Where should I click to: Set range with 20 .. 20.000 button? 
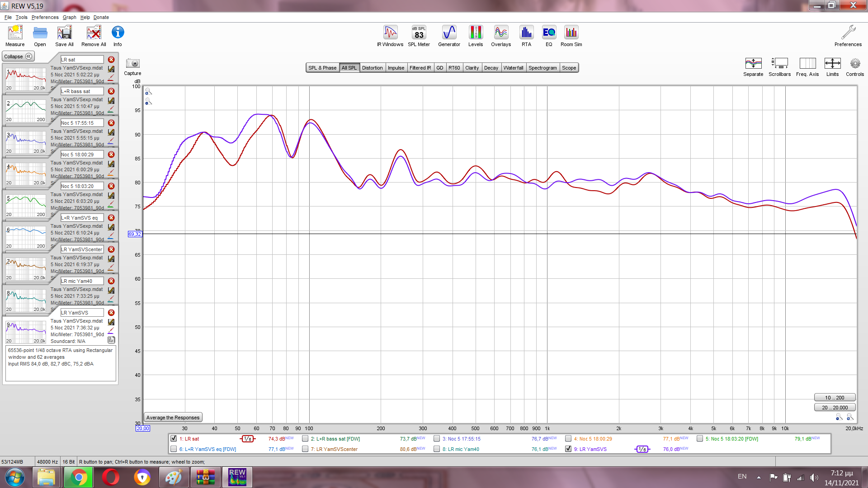pos(835,408)
